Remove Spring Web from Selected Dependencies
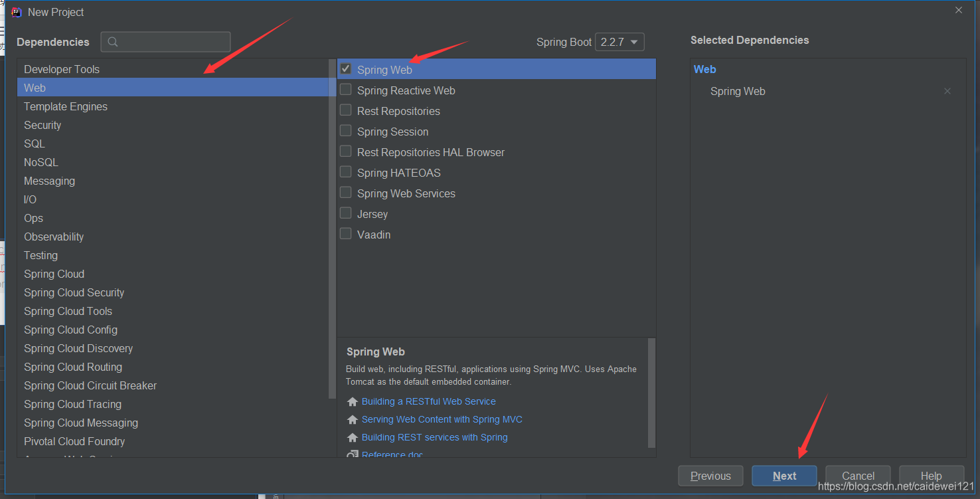 coord(947,91)
